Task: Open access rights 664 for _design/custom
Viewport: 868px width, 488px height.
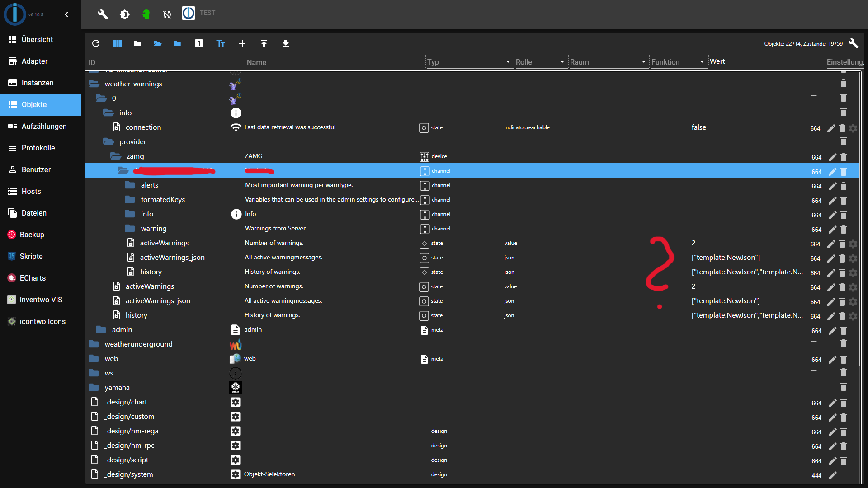Action: tap(816, 418)
